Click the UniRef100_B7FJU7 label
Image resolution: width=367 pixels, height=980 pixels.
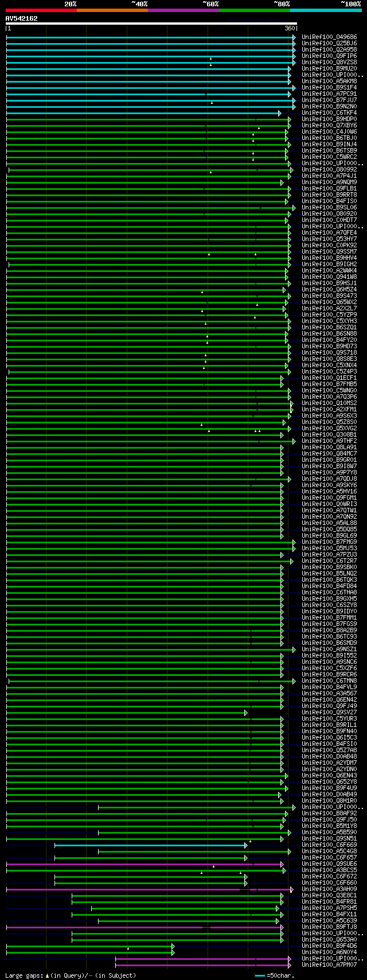click(x=329, y=100)
